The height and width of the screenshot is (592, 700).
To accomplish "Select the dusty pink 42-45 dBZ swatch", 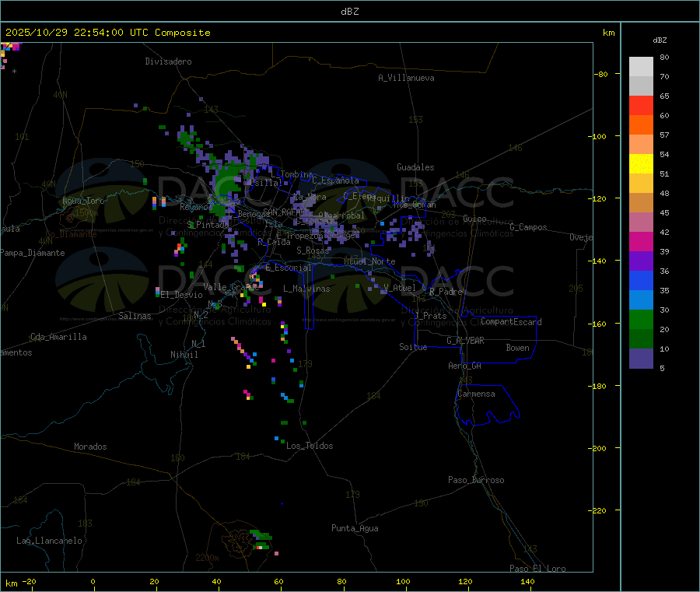I will point(641,222).
